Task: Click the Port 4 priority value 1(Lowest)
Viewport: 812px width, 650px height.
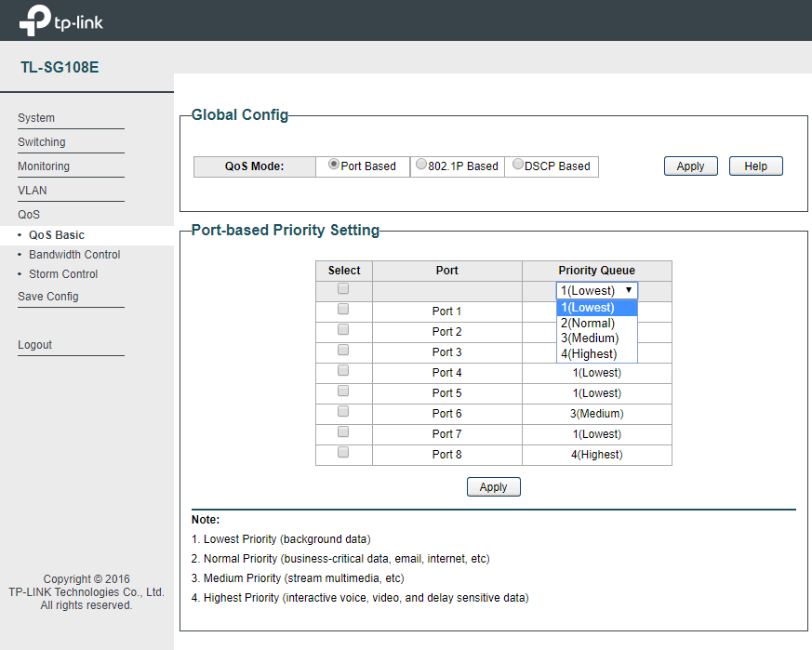Action: pos(597,373)
